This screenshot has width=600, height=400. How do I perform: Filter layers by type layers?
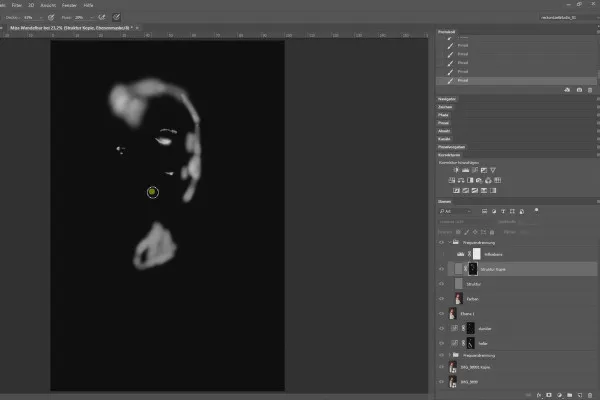point(503,211)
